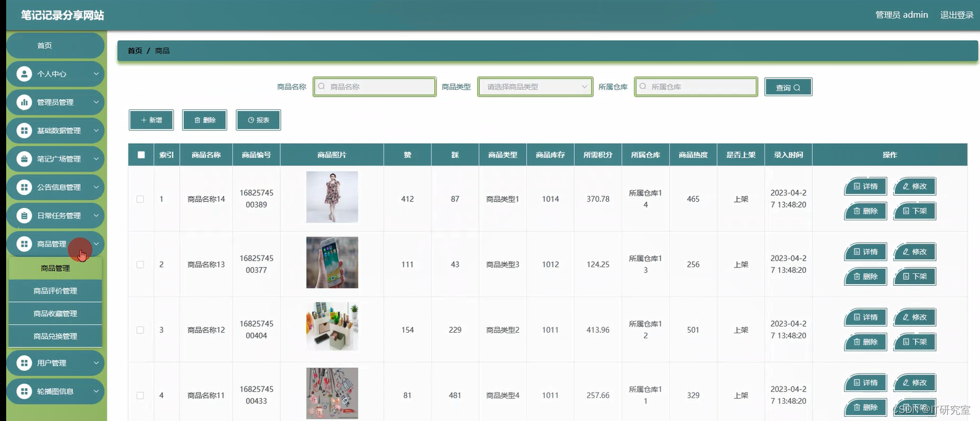
Task: Click 所需积分 column header
Action: pyautogui.click(x=598, y=155)
